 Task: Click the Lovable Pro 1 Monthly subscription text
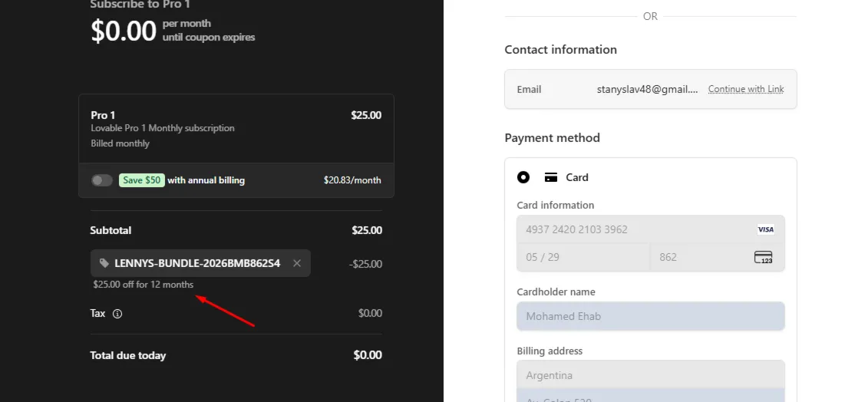pyautogui.click(x=163, y=128)
